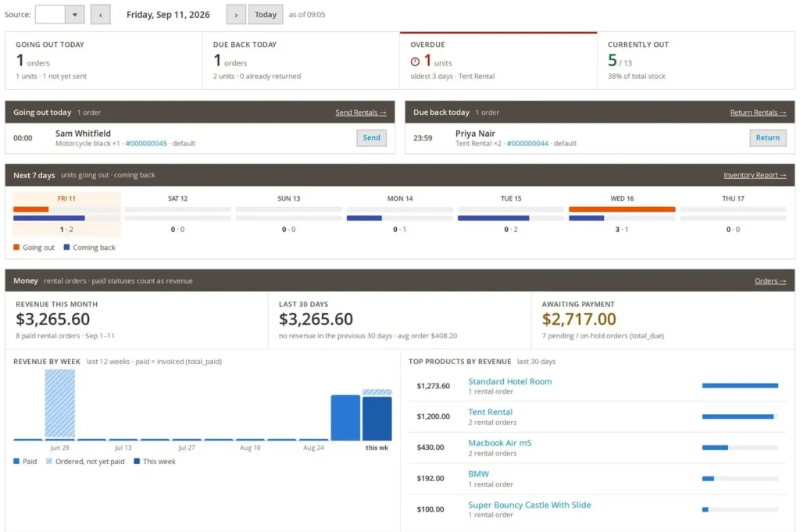The height and width of the screenshot is (532, 800).
Task: Open Super Bouncy Castle With Slide
Action: click(x=530, y=505)
